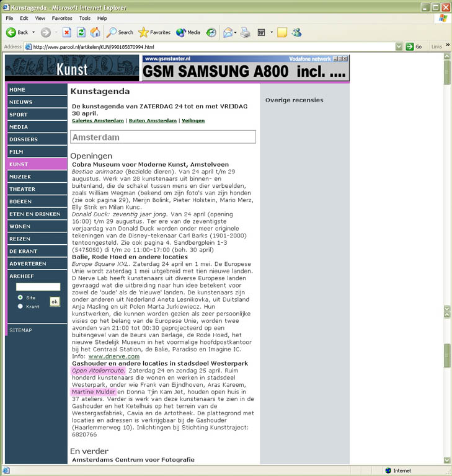This screenshot has height=476, width=452.
Task: Click the Back arrow button
Action: [x=11, y=32]
